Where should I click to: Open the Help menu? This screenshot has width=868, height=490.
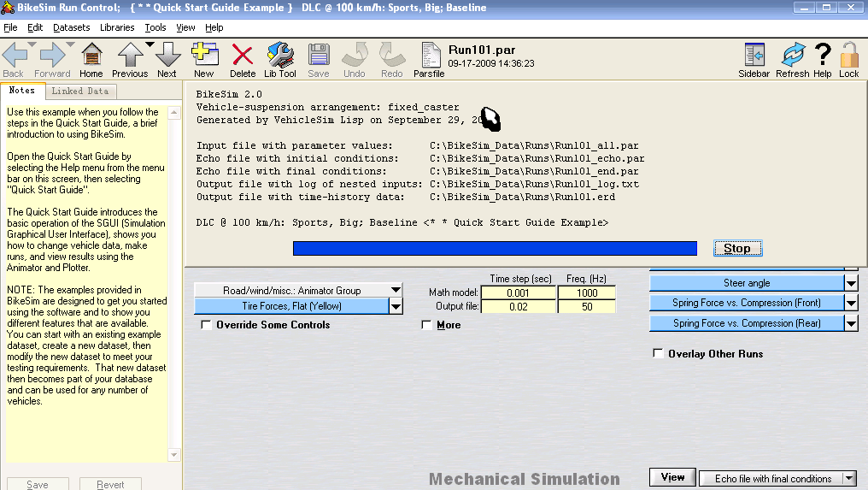point(214,27)
